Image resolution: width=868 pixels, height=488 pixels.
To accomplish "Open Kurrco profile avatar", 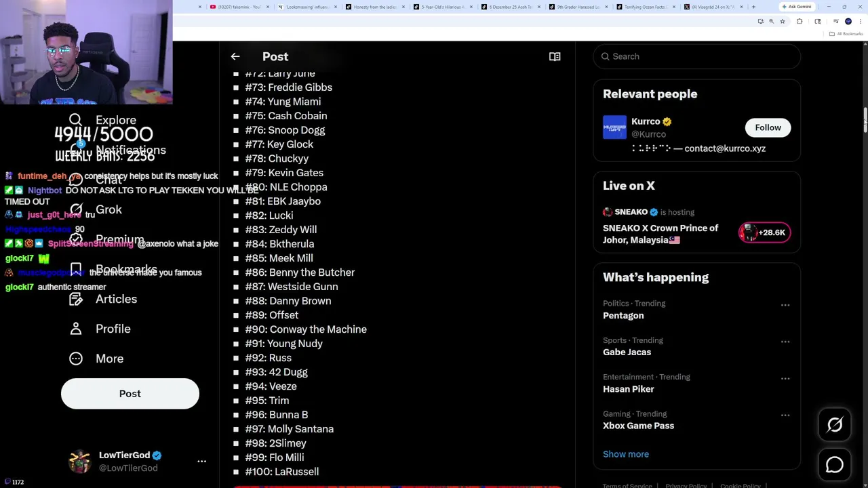I will pyautogui.click(x=614, y=127).
